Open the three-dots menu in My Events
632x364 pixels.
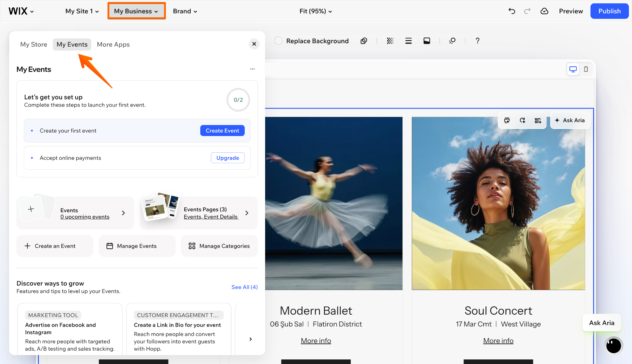[x=252, y=69]
